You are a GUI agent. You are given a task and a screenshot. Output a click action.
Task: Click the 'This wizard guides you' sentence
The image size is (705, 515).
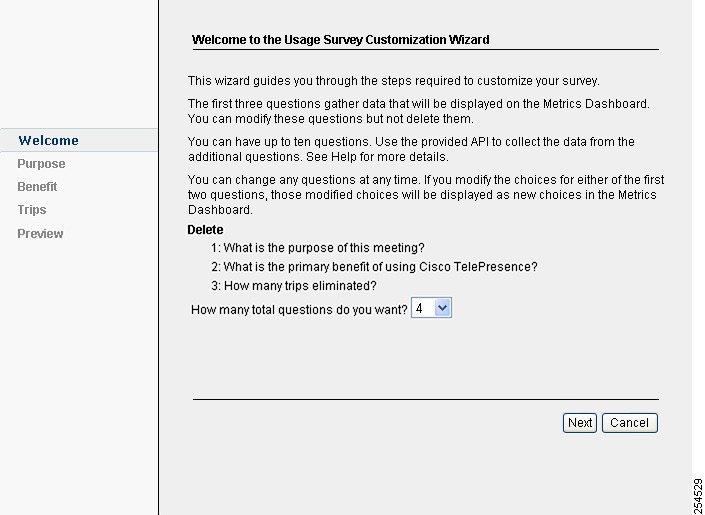(393, 81)
